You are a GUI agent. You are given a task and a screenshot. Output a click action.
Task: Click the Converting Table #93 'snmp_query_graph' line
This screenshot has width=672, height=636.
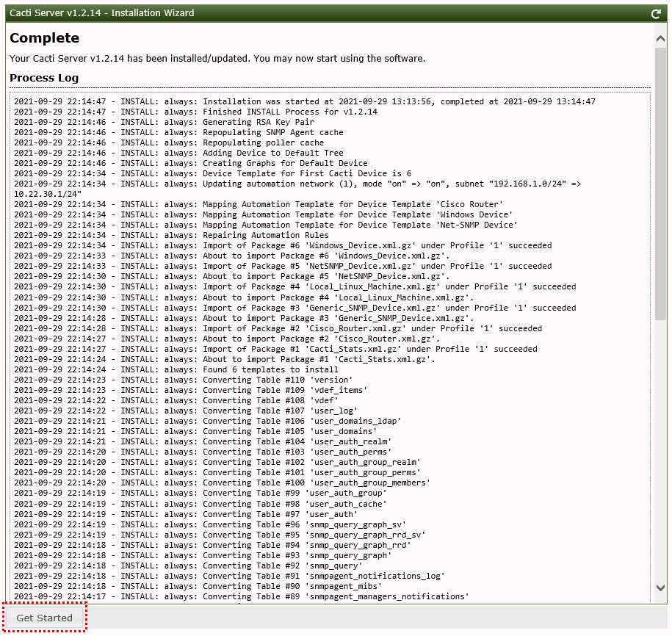click(203, 556)
